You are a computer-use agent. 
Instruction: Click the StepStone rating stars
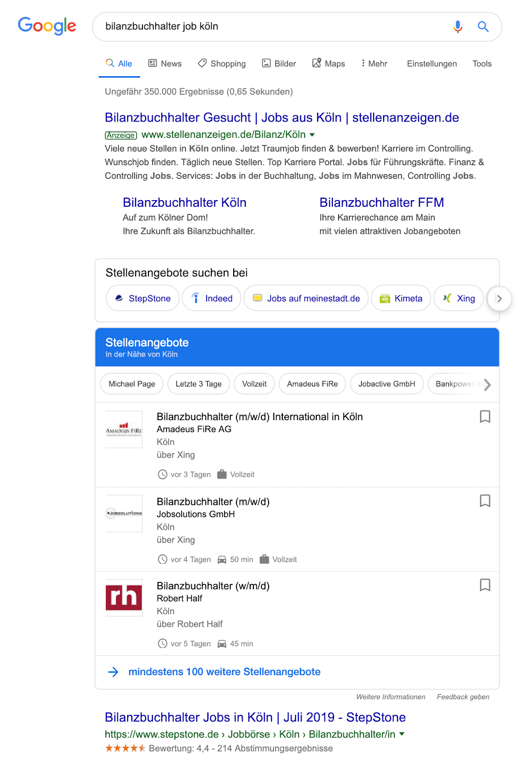coord(125,748)
